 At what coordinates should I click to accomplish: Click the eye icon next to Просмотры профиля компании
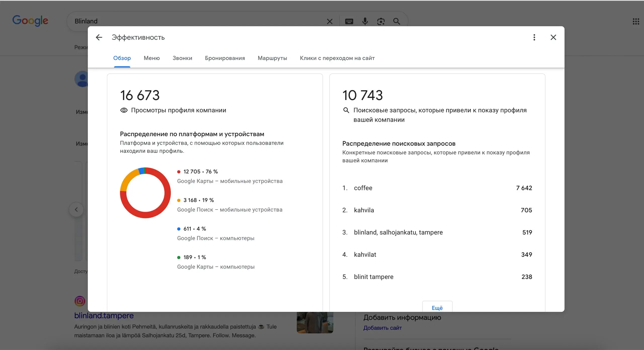(124, 110)
